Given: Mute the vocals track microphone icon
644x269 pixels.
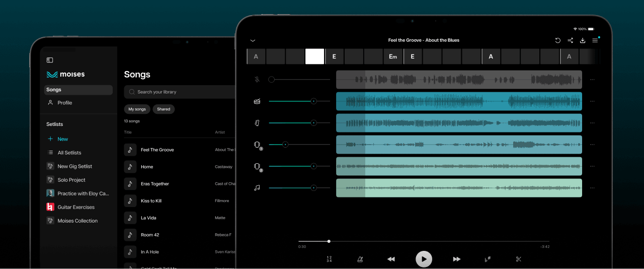Looking at the screenshot, I should [257, 80].
